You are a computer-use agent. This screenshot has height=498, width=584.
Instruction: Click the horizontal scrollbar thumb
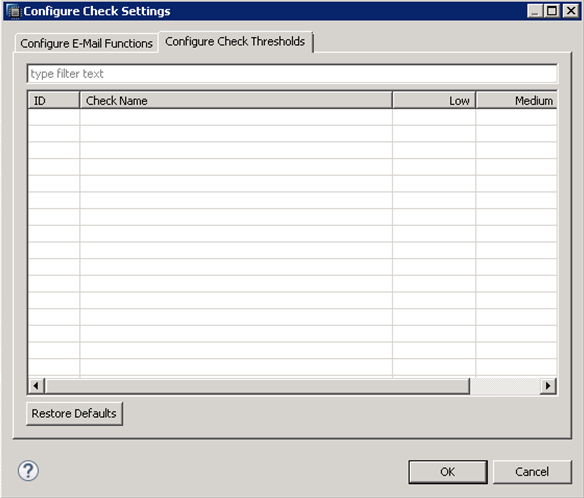pyautogui.click(x=257, y=386)
